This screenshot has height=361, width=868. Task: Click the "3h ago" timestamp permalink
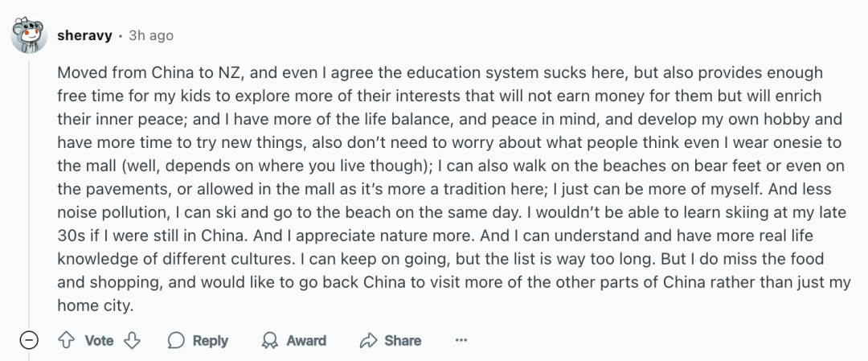pos(151,35)
